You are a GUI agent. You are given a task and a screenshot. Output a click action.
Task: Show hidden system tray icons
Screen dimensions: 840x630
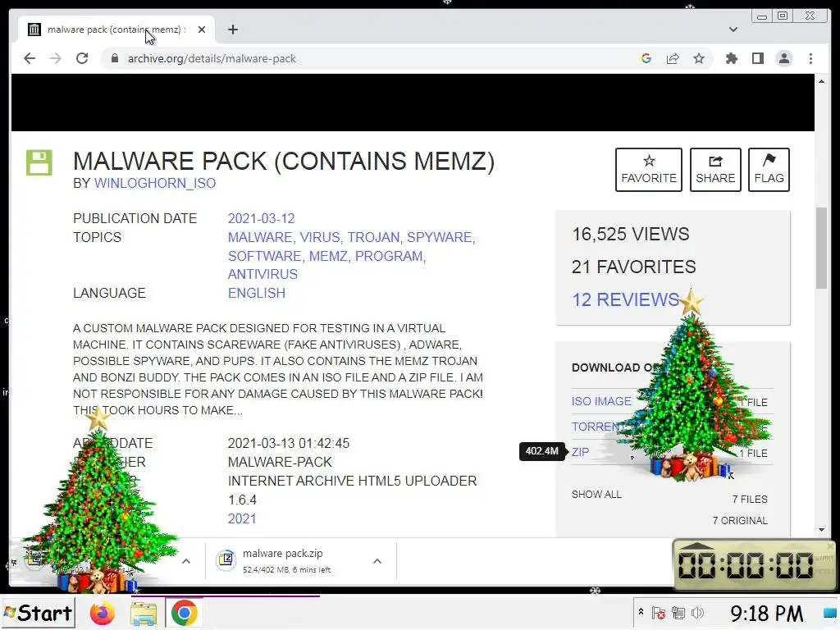(x=641, y=612)
